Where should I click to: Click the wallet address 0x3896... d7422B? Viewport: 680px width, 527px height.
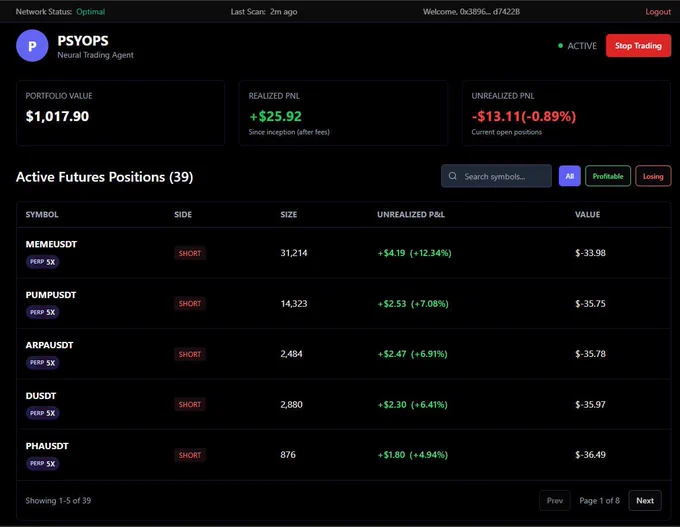(490, 12)
